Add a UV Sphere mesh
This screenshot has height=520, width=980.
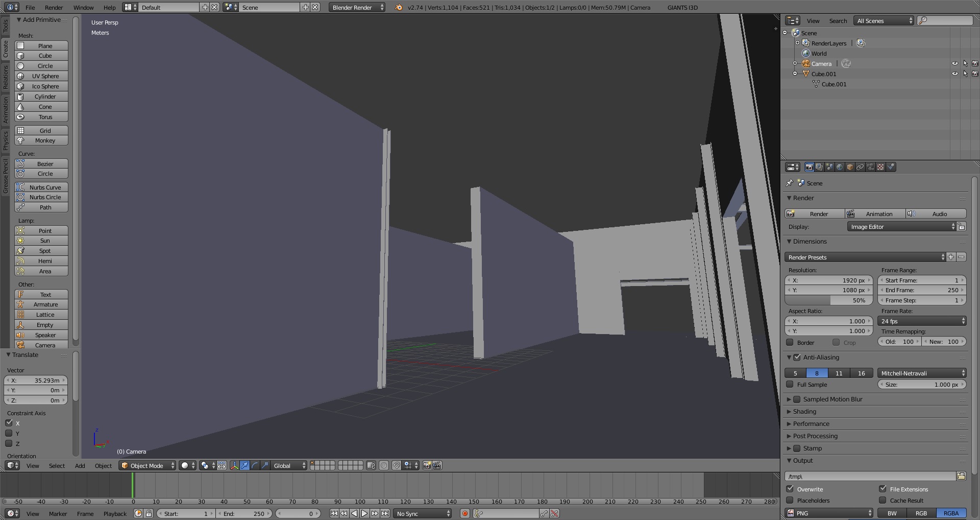point(41,76)
